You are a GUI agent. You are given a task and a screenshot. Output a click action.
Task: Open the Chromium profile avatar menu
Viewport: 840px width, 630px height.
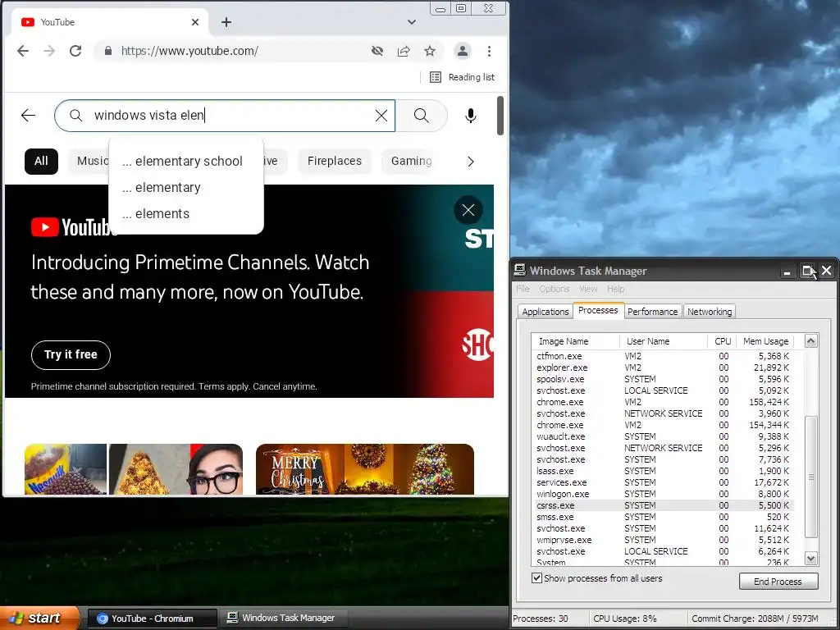coord(463,51)
